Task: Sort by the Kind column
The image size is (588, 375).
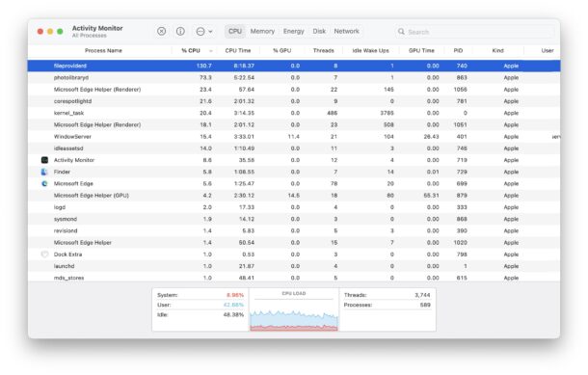Action: (498, 51)
